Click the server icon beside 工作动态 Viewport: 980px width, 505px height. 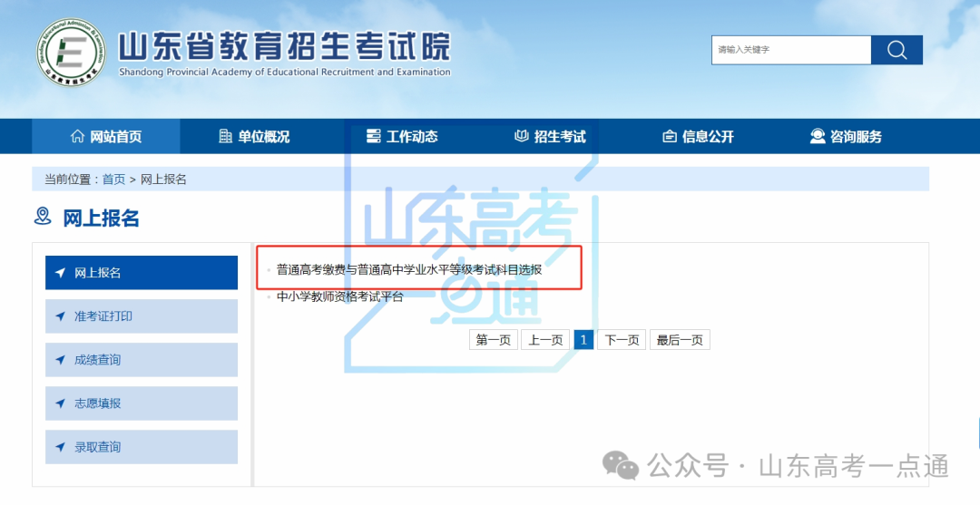pyautogui.click(x=373, y=137)
